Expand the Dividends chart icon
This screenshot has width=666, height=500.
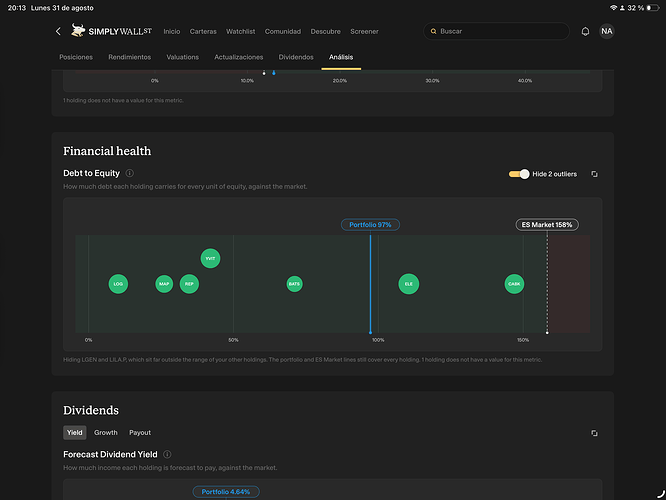tap(594, 433)
